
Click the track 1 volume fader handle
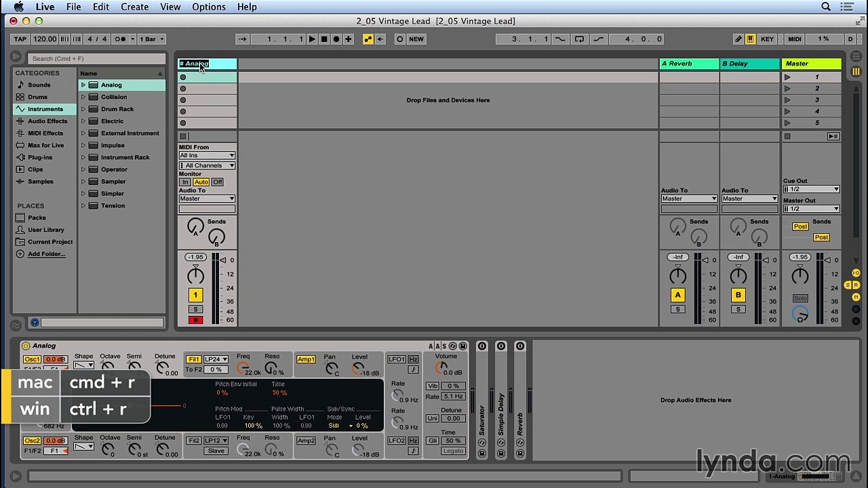pos(223,260)
